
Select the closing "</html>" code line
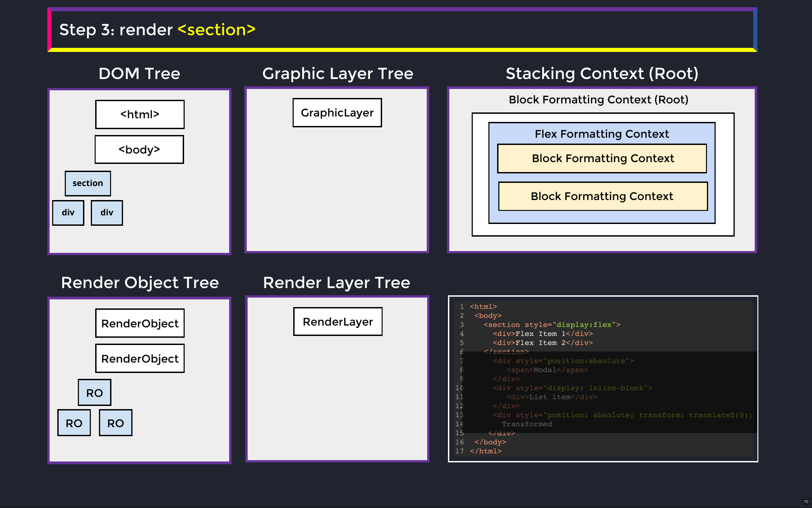click(x=485, y=451)
